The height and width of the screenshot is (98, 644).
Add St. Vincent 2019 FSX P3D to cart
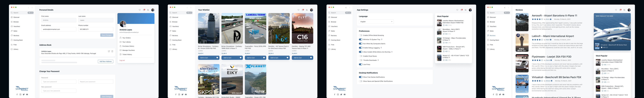pos(206,58)
